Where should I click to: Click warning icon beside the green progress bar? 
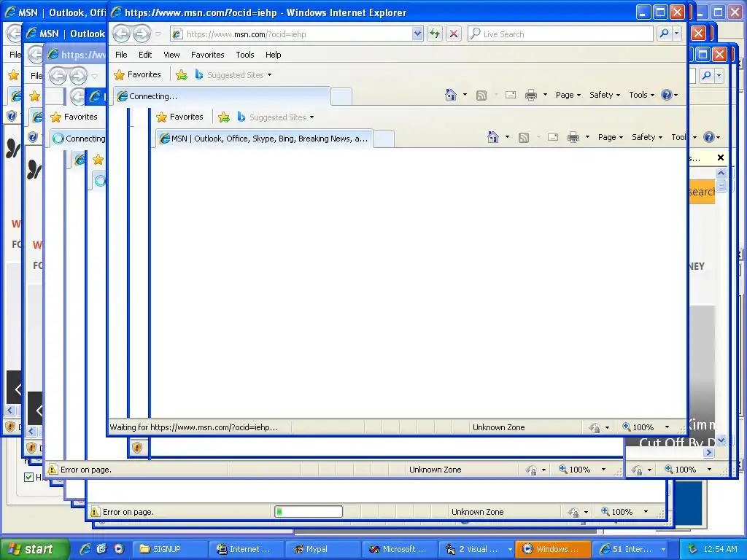coord(95,512)
